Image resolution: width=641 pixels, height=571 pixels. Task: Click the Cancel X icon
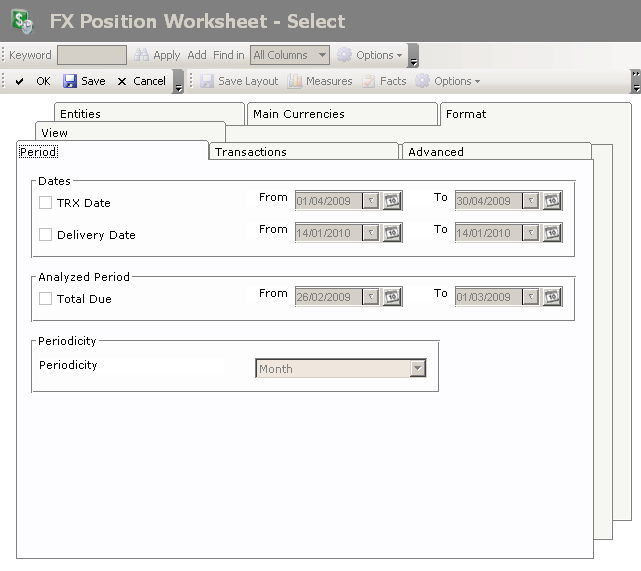point(122,82)
